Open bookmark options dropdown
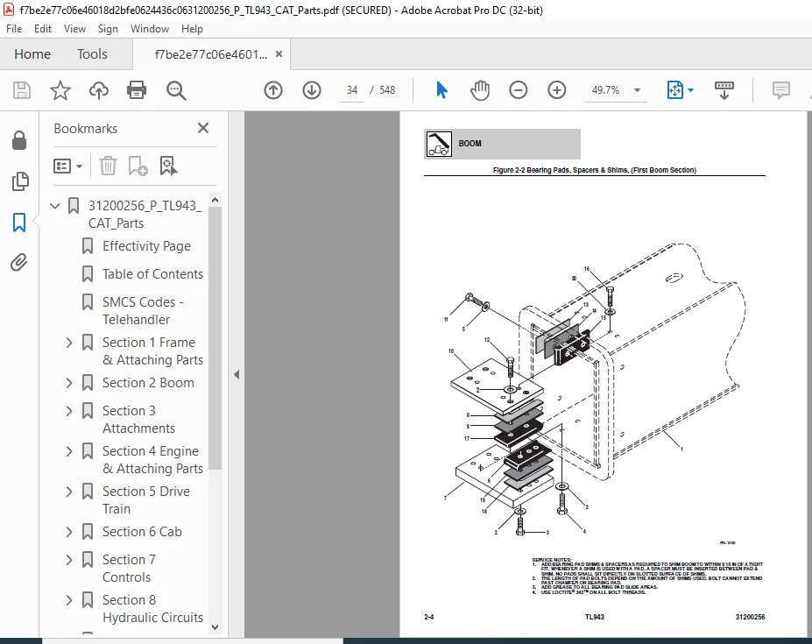The image size is (812, 644). [67, 166]
